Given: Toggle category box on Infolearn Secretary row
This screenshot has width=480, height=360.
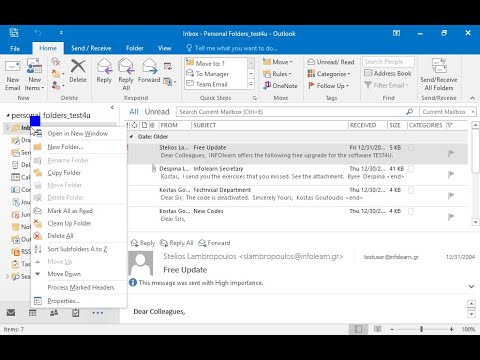Looking at the screenshot, I should [411, 169].
